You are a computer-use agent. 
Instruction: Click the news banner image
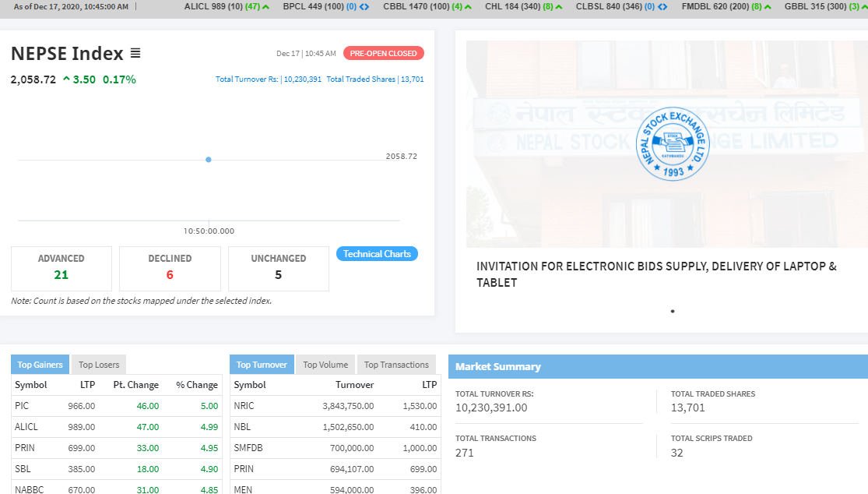(x=667, y=144)
